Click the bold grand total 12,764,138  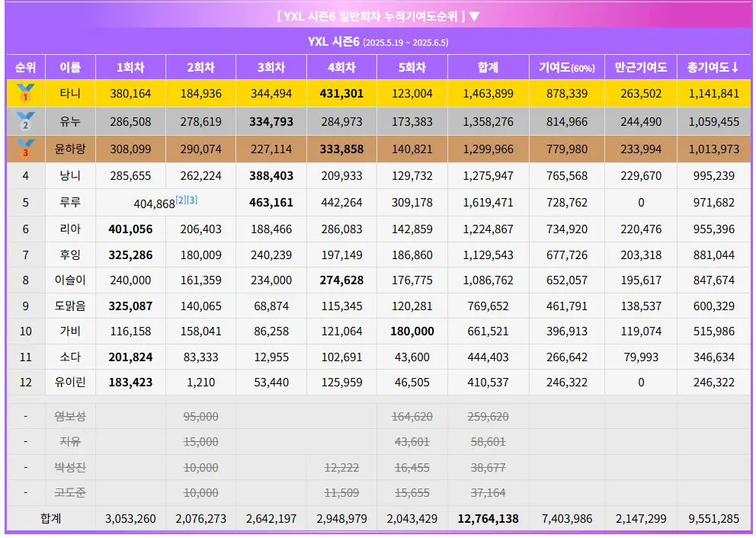pos(488,519)
